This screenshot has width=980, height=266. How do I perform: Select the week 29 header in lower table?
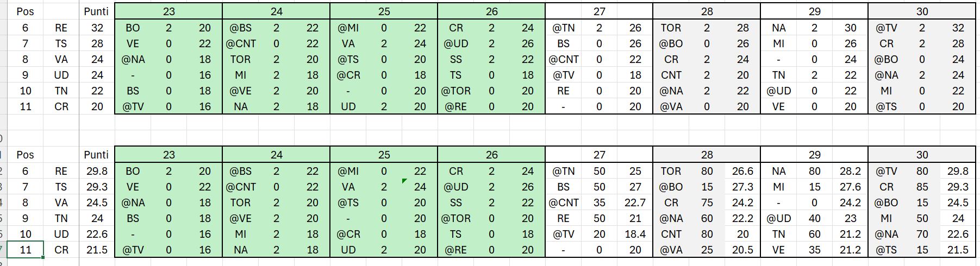(x=814, y=155)
